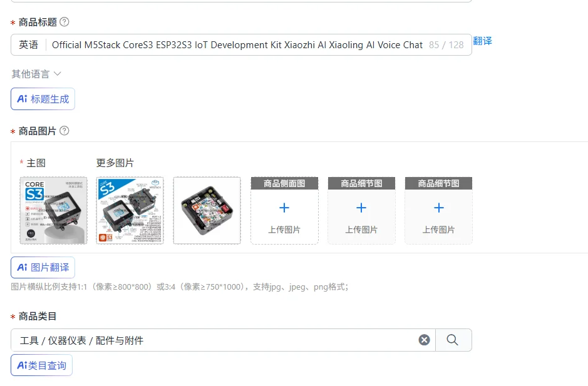The image size is (588, 386).
Task: Click the plus icon under last 商品细节图
Action: 439,208
